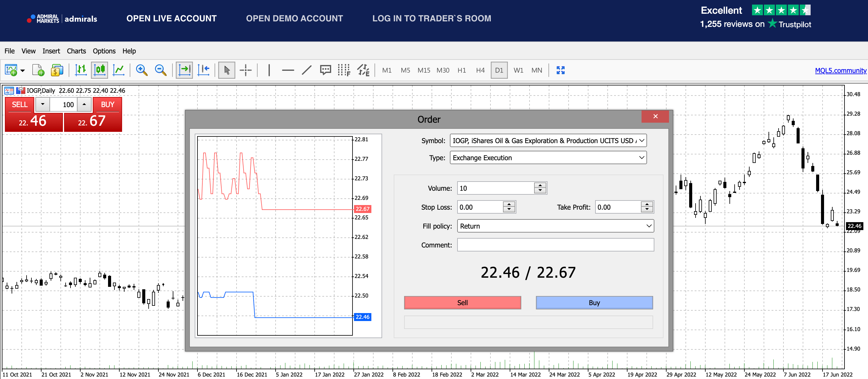Switch to candlestick chart view
The height and width of the screenshot is (379, 868).
click(x=100, y=70)
